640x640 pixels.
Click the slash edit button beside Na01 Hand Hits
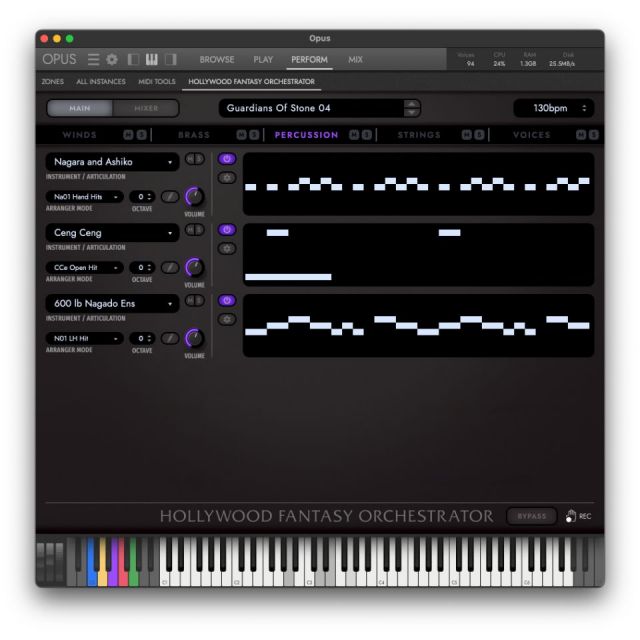[170, 197]
